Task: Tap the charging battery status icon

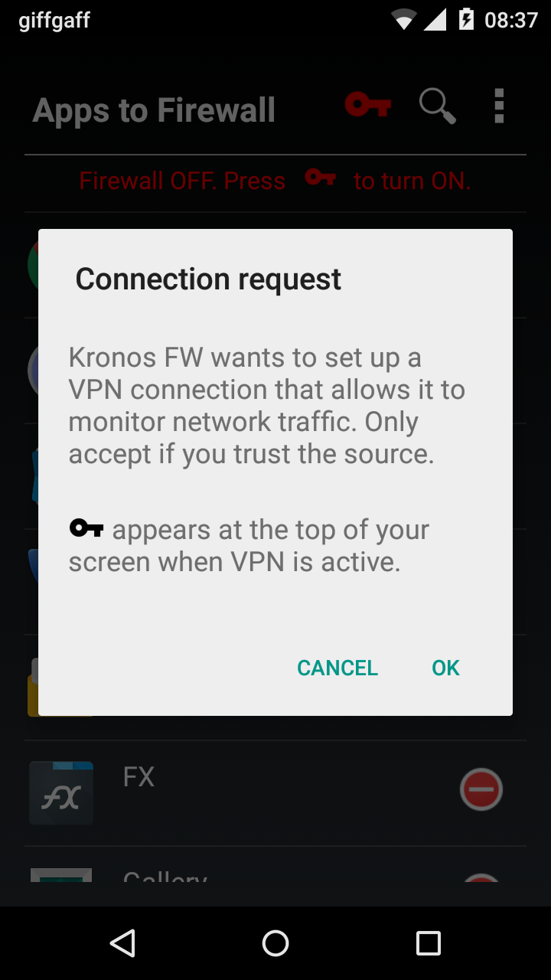Action: [465, 19]
